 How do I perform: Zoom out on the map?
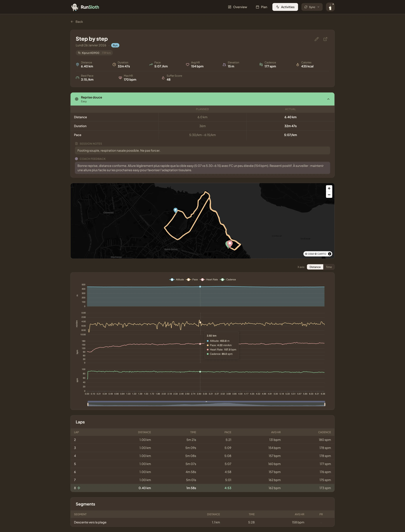[x=329, y=195]
